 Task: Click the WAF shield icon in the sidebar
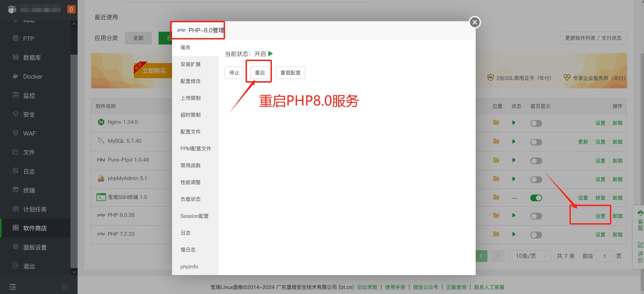coord(16,133)
